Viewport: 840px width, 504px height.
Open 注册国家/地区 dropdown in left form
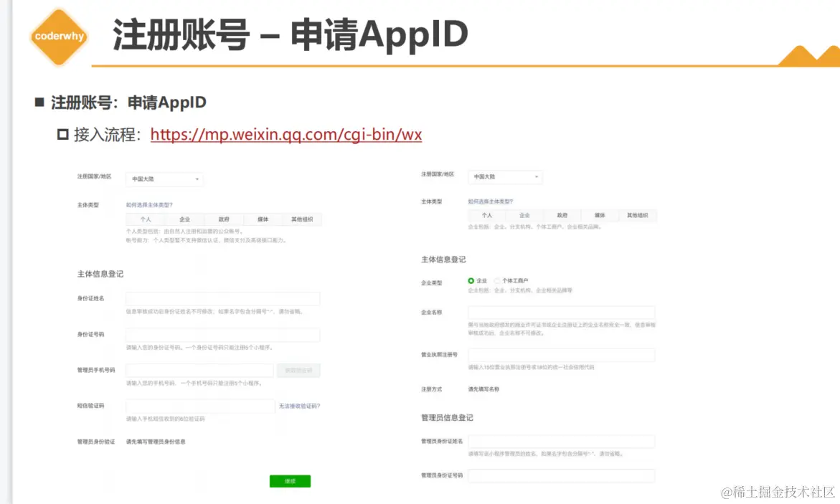coord(164,179)
